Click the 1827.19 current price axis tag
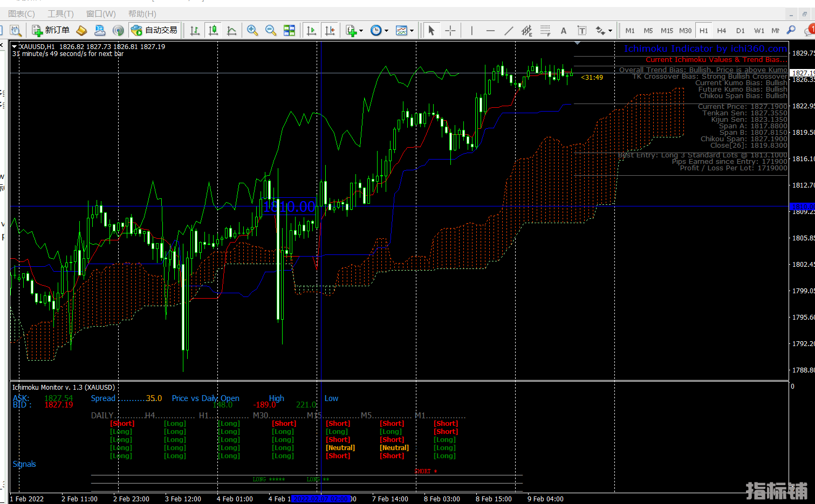Screen dimensions: 815x504 803,73
